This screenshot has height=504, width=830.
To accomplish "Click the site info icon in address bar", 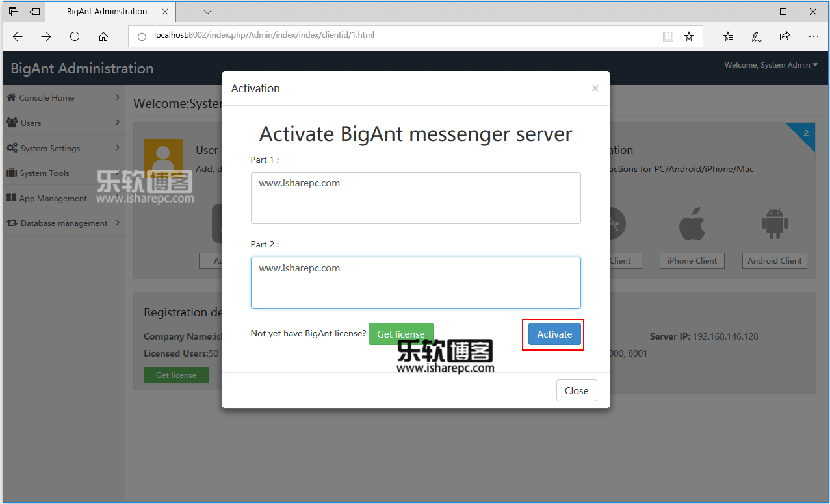I will click(142, 36).
